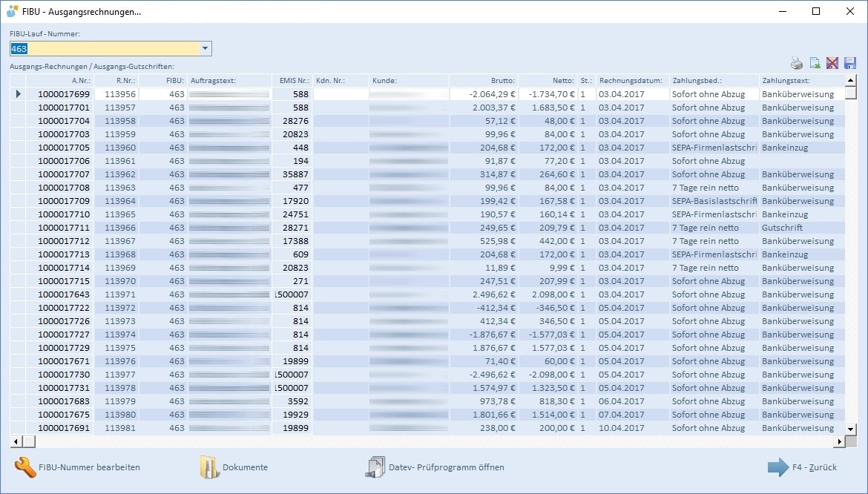This screenshot has width=868, height=494.
Task: Select cell A.Nr. 1000017704
Action: point(60,121)
